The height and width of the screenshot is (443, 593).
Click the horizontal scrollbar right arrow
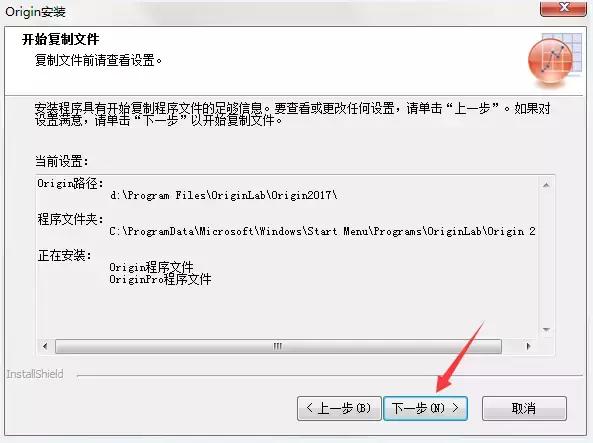529,346
